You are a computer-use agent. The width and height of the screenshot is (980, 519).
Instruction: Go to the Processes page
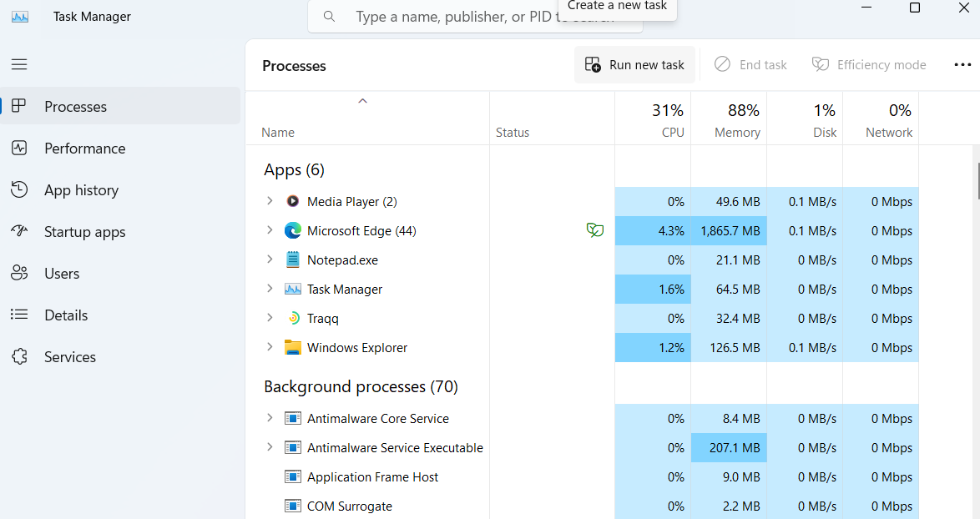coord(120,106)
